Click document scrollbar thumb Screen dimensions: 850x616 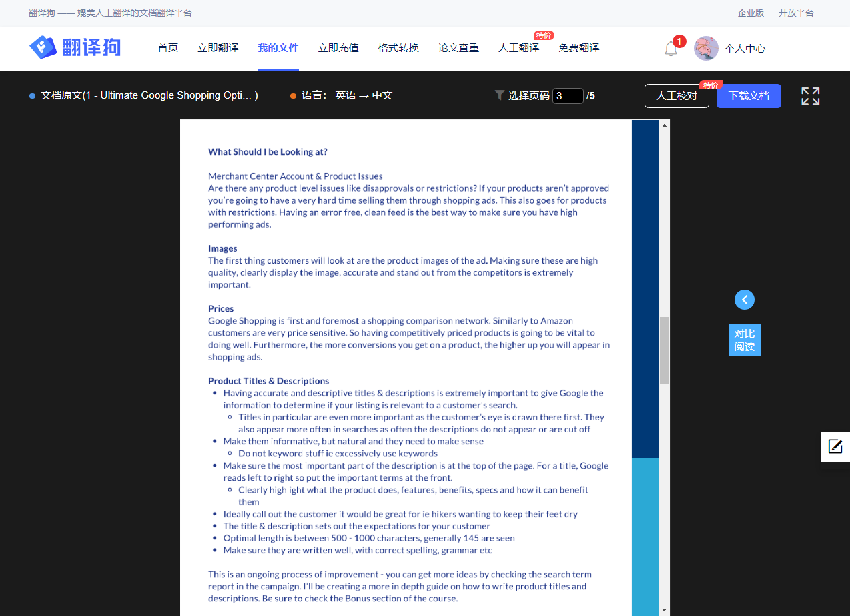pyautogui.click(x=664, y=350)
